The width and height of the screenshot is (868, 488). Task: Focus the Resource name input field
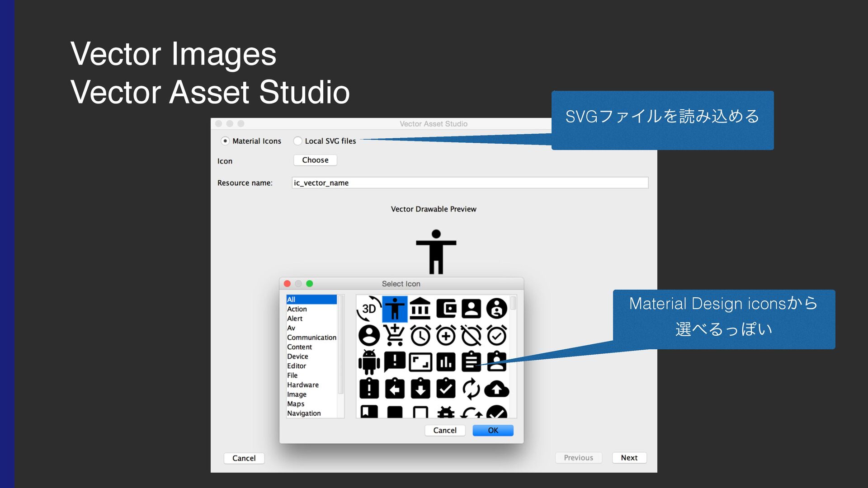[x=470, y=183]
